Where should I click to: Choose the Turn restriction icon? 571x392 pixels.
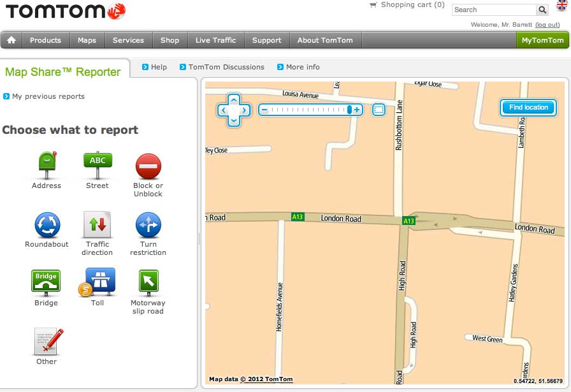(148, 225)
